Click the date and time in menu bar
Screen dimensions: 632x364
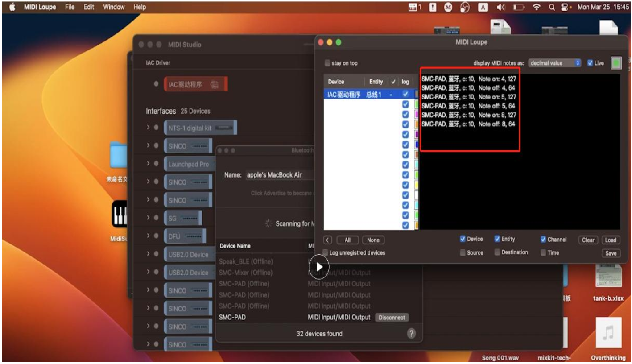(603, 7)
